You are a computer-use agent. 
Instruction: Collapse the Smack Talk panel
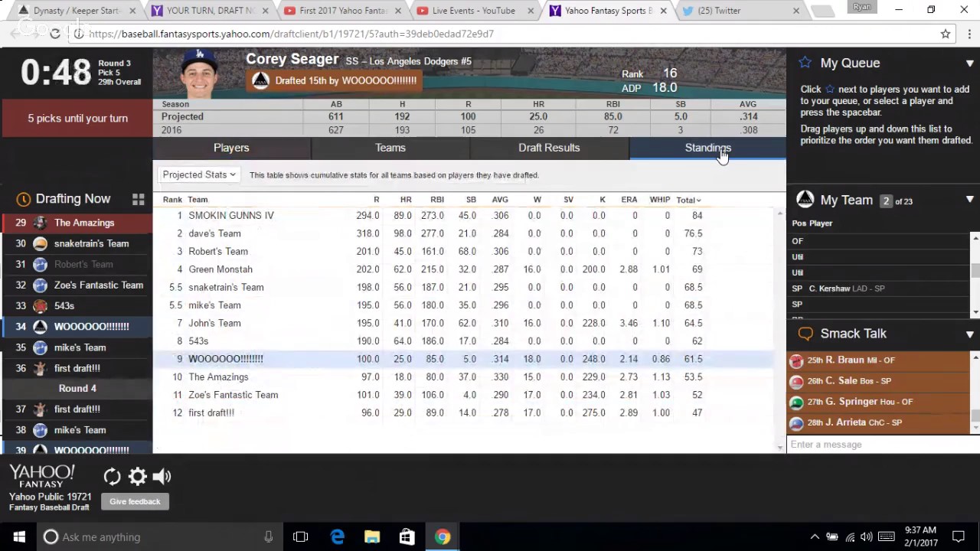(x=969, y=334)
